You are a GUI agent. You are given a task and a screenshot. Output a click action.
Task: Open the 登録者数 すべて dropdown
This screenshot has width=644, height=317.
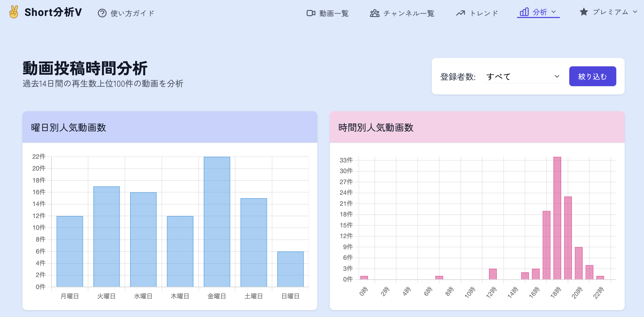coord(522,76)
